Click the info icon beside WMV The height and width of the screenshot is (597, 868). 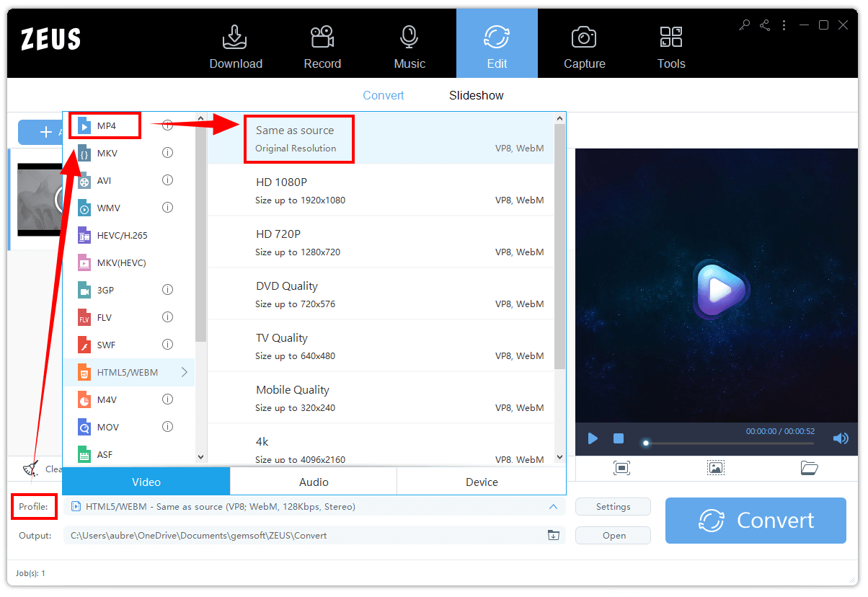tap(167, 208)
